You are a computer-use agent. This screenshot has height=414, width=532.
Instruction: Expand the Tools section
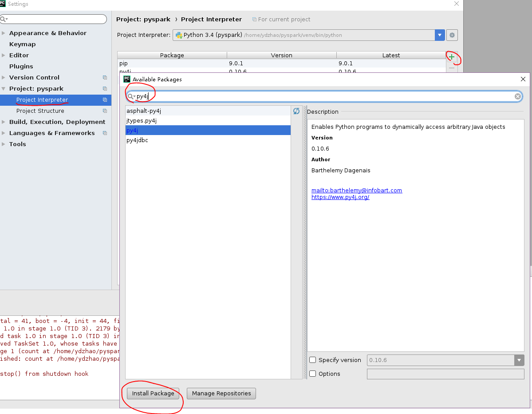tap(4, 144)
